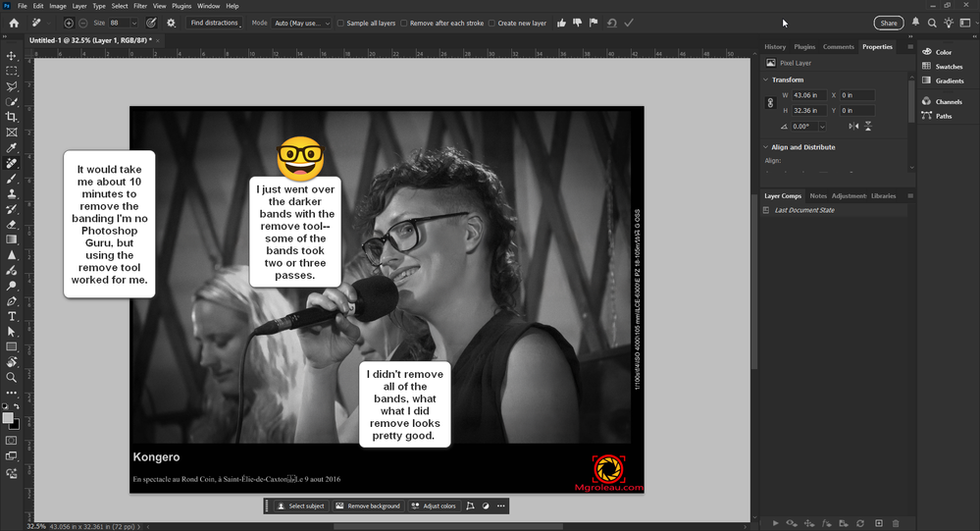Select the Crop tool
This screenshot has height=531, width=980.
(12, 117)
